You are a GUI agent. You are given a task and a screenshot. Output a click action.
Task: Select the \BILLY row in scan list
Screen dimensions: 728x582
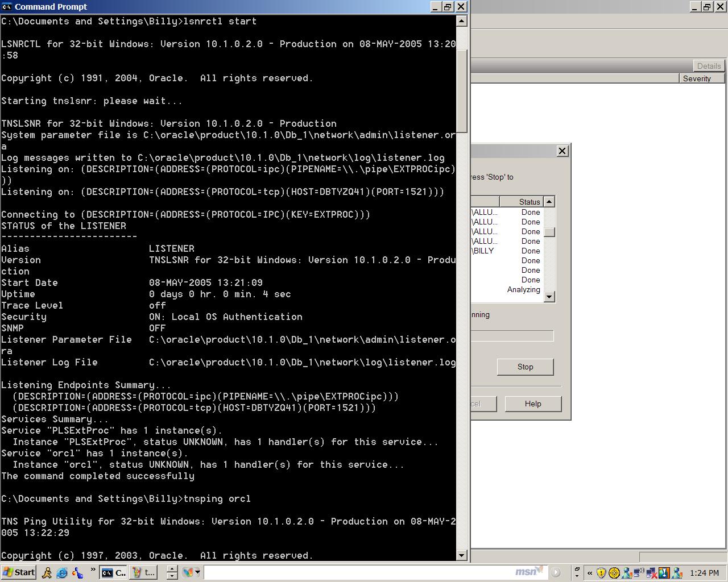507,251
